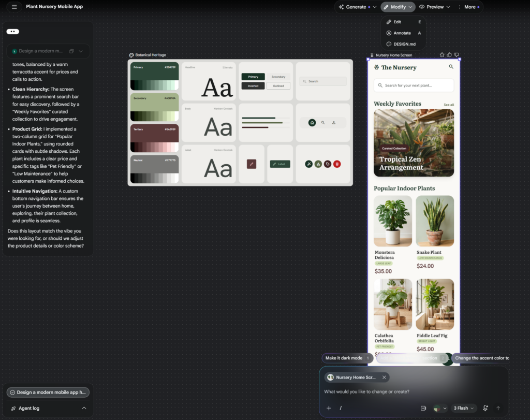Click the maroon pencil icon button sample

(x=252, y=164)
